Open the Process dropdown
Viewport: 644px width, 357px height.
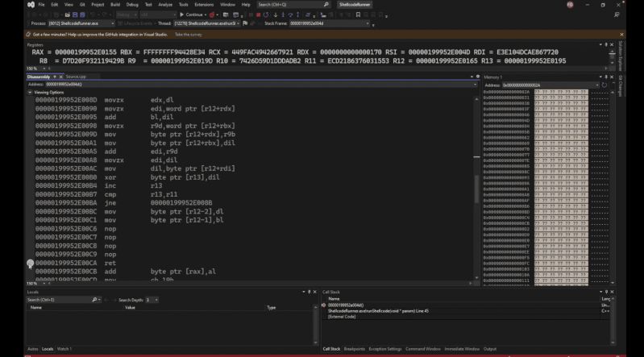[113, 23]
